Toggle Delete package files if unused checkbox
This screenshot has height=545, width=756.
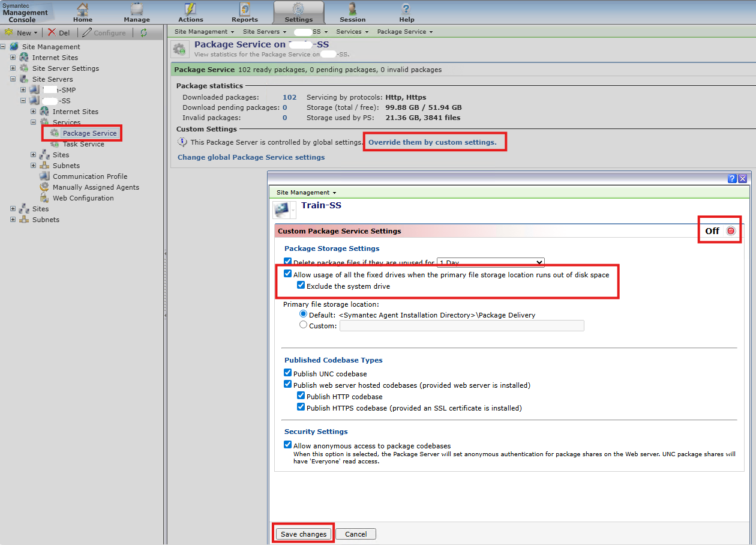pos(288,262)
